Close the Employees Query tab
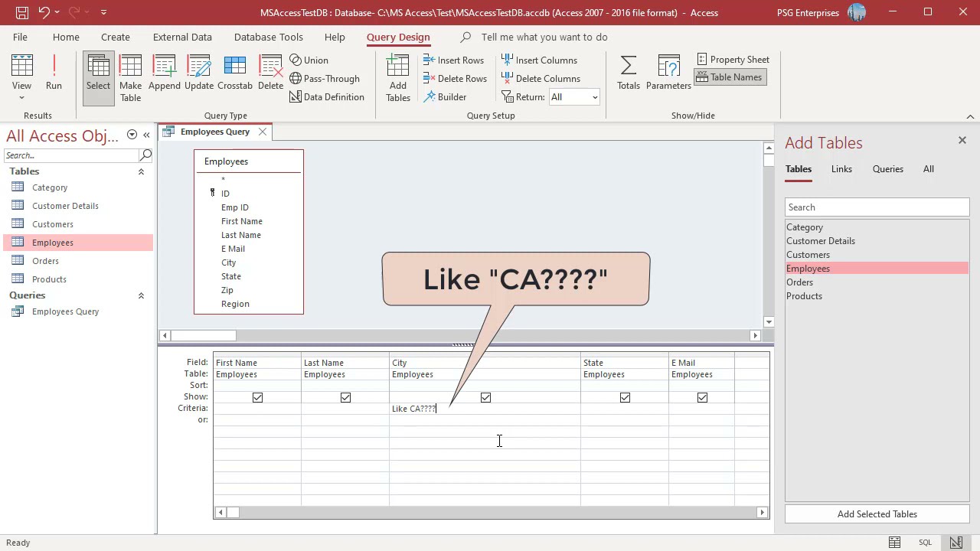 coord(263,132)
